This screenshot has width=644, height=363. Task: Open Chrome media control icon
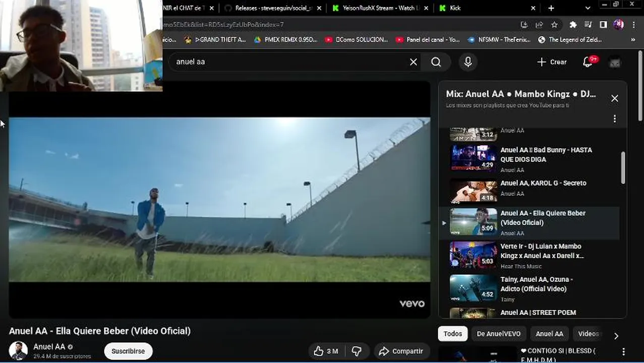[588, 25]
